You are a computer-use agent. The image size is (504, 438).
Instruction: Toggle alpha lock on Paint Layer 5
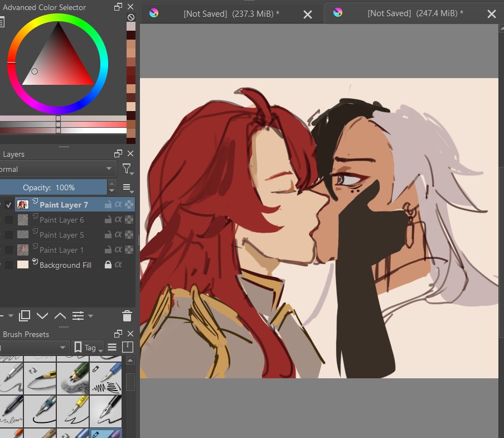(129, 235)
